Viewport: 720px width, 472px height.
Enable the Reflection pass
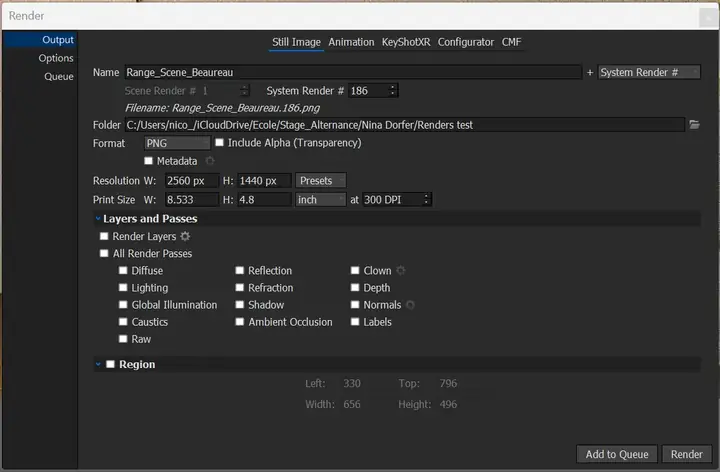(x=240, y=270)
